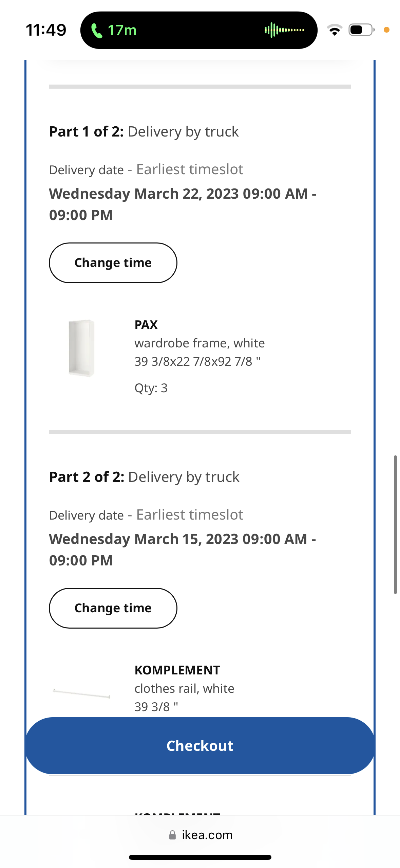Tap the Part 1 of 2 delivery heading

144,132
